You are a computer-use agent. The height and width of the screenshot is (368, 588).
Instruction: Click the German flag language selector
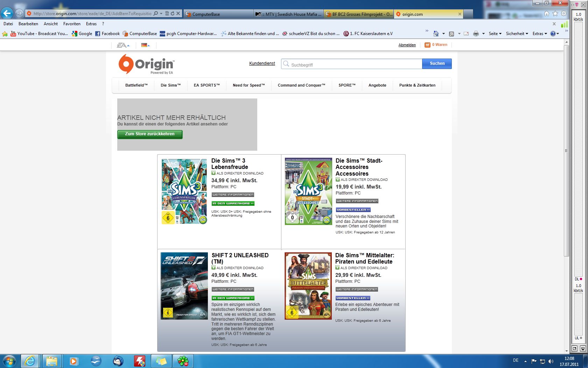(x=144, y=45)
